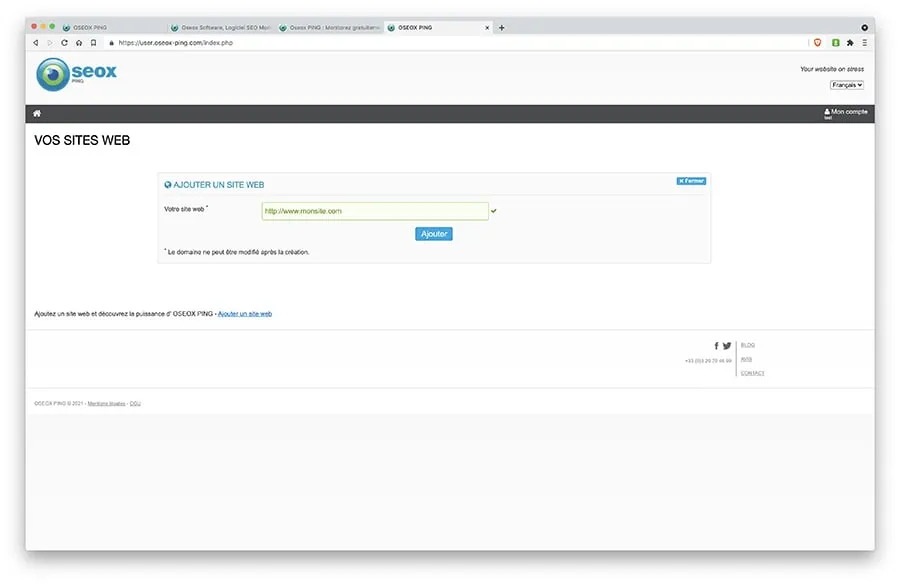The image size is (900, 584).
Task: Open the footer link between BLOG and CONTACT
Action: coord(746,359)
